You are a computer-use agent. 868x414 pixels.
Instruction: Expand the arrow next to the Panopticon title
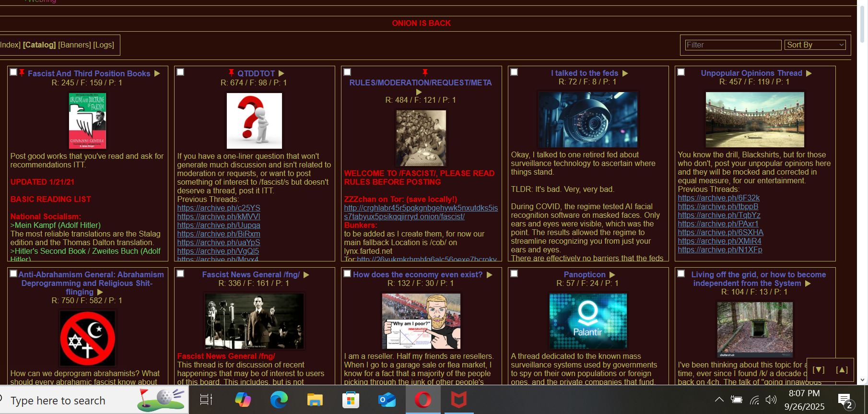(612, 275)
